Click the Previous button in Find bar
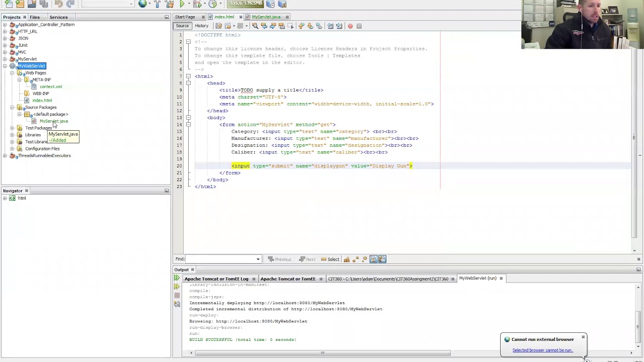 click(280, 259)
